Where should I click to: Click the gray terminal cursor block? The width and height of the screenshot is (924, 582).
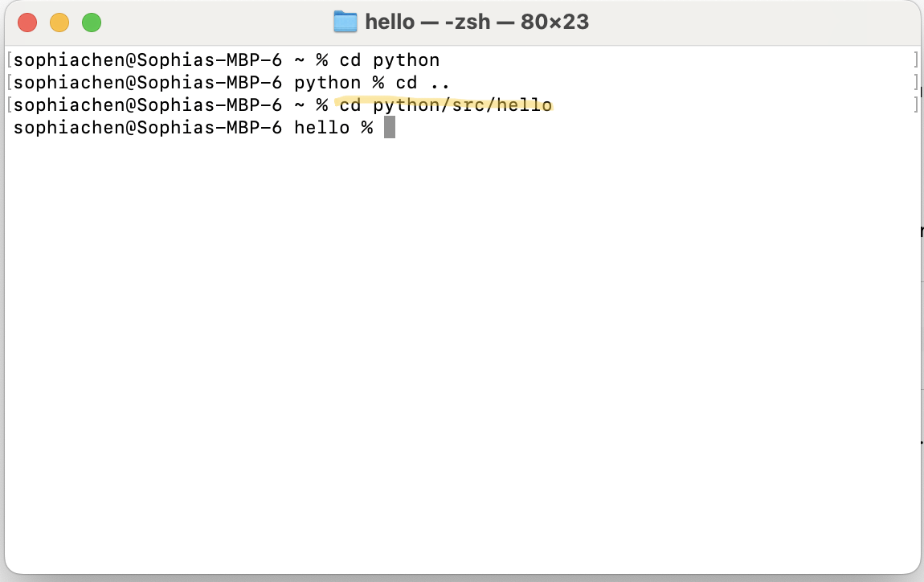(390, 127)
